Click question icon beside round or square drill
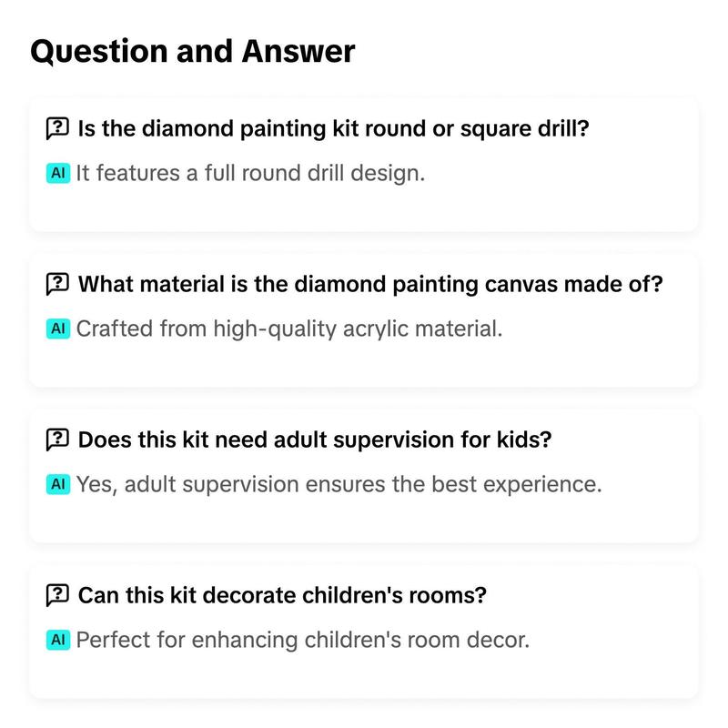 [57, 128]
